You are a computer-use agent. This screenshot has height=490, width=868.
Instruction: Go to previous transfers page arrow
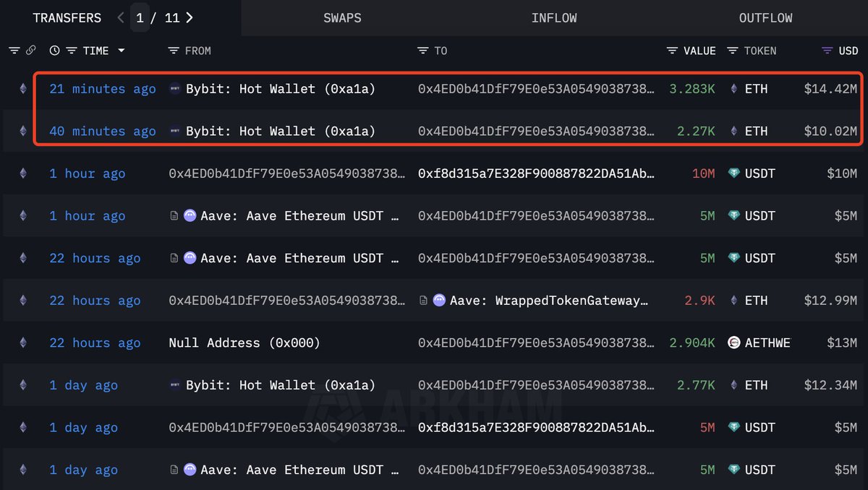click(x=121, y=18)
